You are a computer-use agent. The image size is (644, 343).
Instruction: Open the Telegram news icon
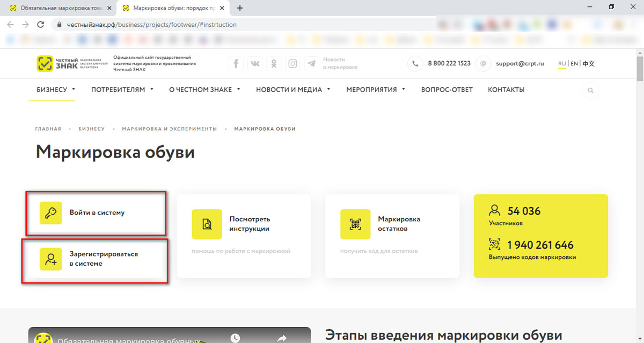click(x=311, y=64)
